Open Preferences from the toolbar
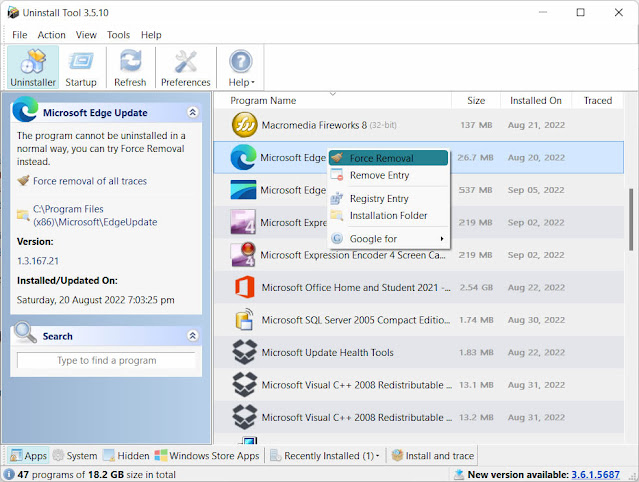The image size is (639, 482). coord(185,68)
